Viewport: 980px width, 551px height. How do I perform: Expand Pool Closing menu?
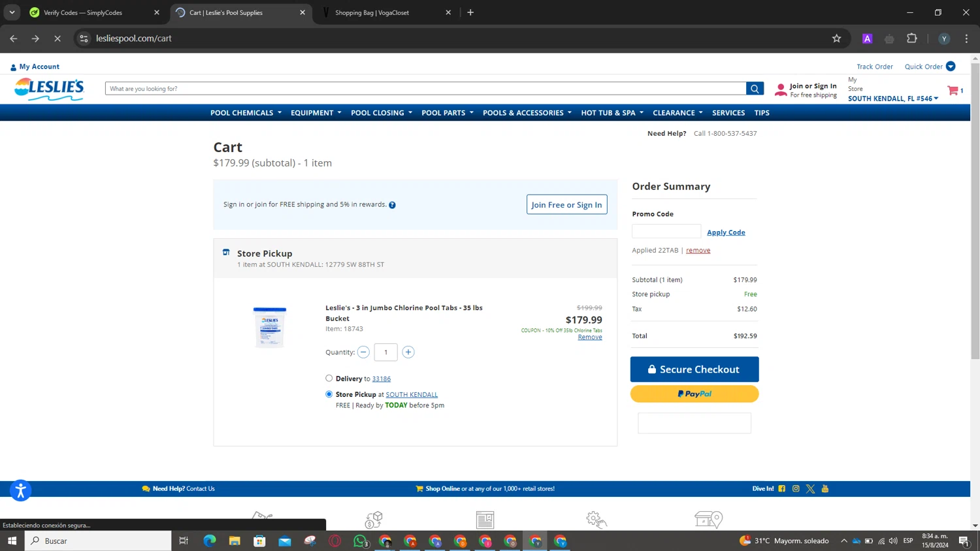coord(382,113)
